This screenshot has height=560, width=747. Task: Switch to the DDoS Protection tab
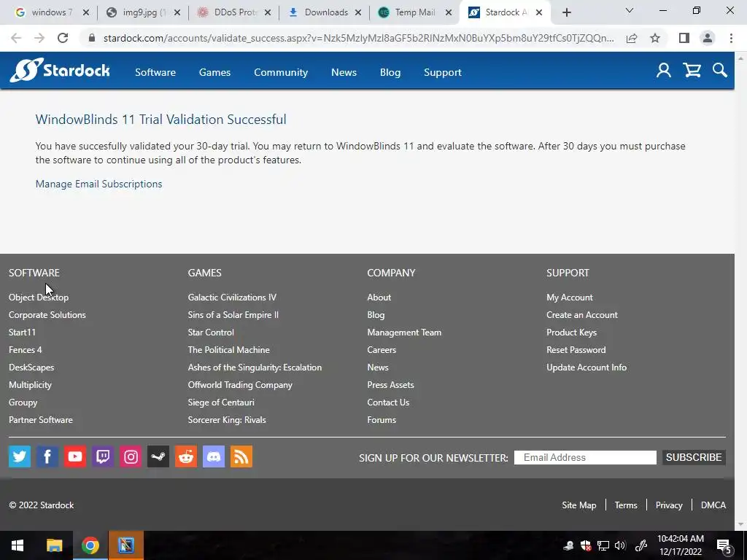click(x=234, y=12)
